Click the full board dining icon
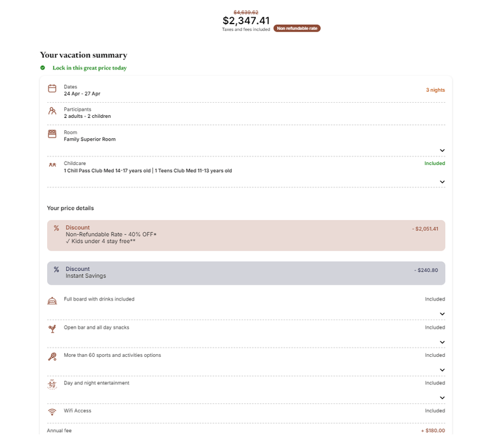504x438 pixels. tap(52, 301)
